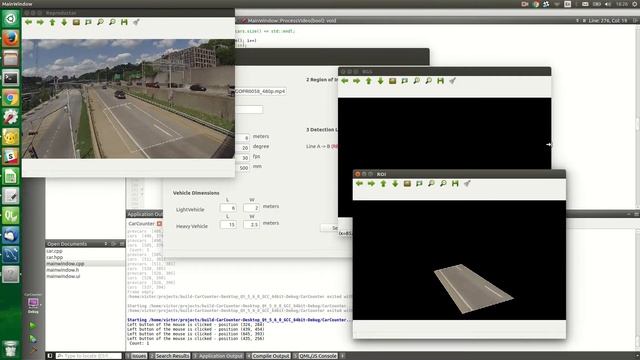Click the Heavy Vehicle length field
640x360 pixels.
228,224
